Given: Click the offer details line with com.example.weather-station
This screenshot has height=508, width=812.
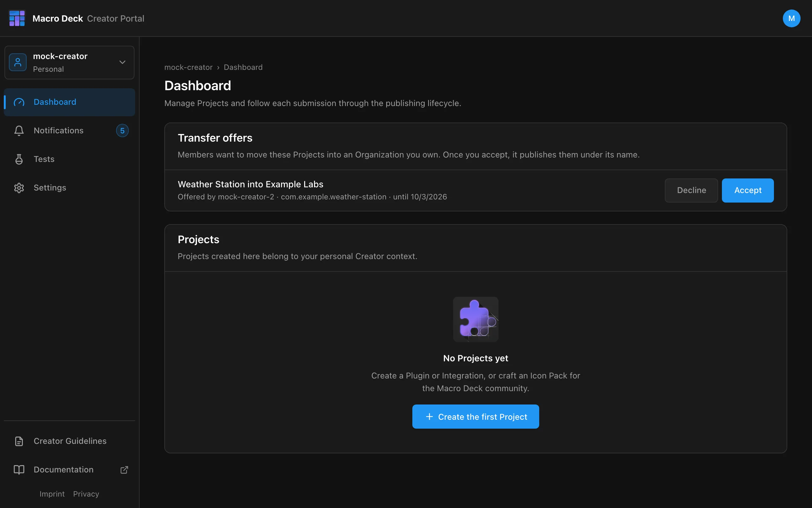Looking at the screenshot, I should coord(312,197).
